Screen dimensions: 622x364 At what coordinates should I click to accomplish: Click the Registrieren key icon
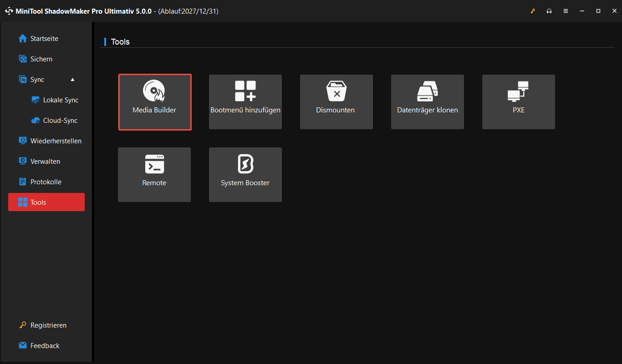click(23, 325)
